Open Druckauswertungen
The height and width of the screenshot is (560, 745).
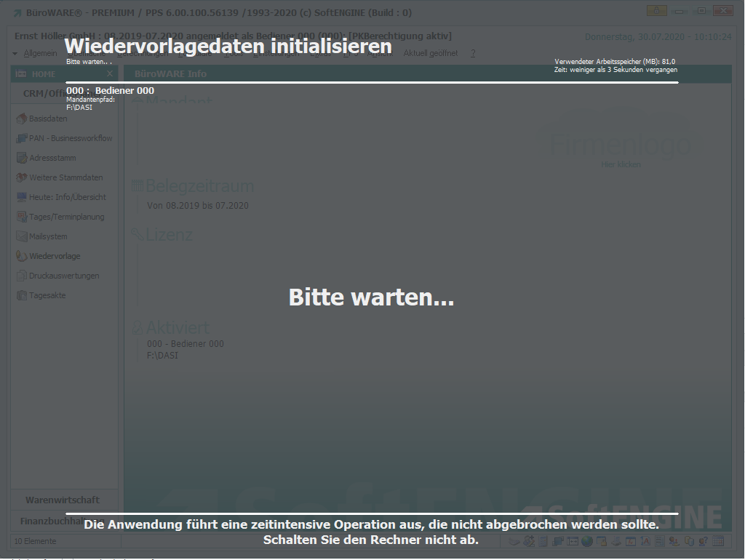tap(64, 276)
